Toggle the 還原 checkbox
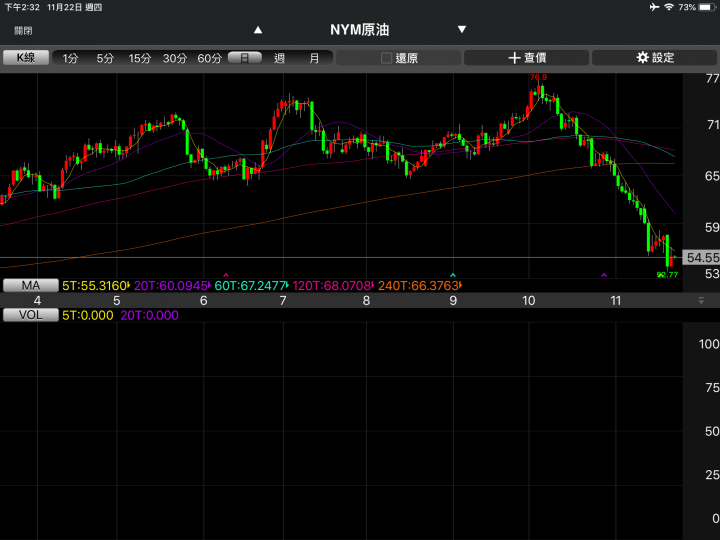This screenshot has height=540, width=720. tap(386, 58)
